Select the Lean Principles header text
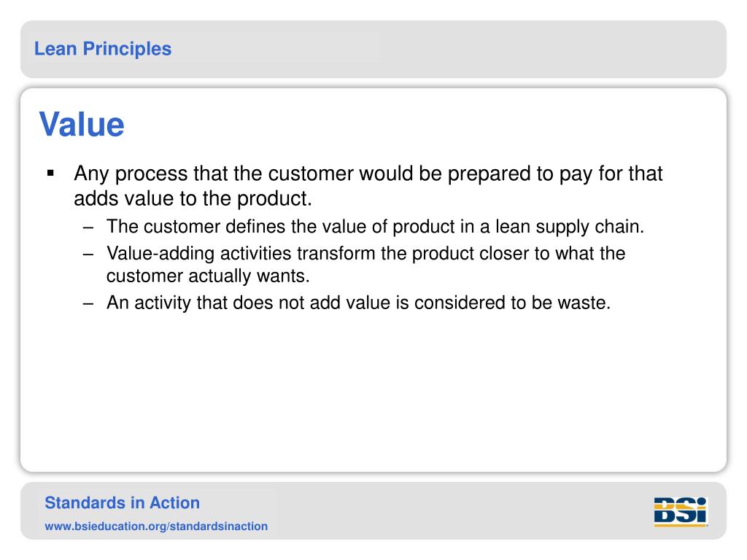 coord(103,49)
